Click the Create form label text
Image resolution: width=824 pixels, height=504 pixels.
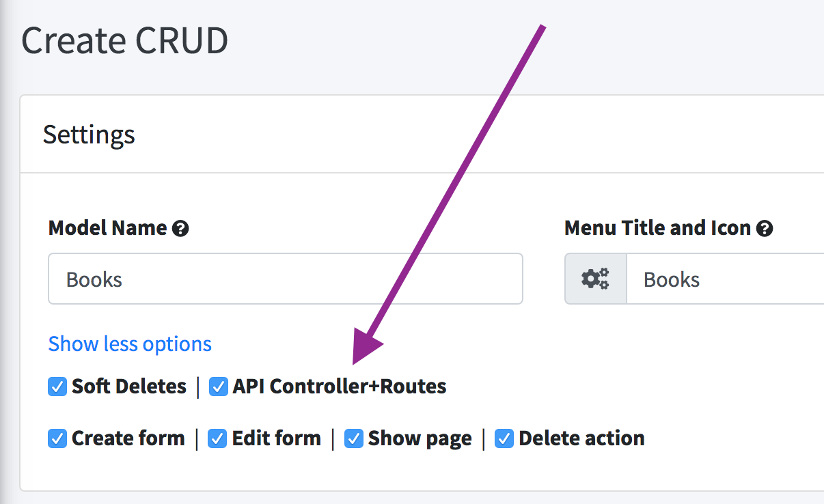(128, 438)
